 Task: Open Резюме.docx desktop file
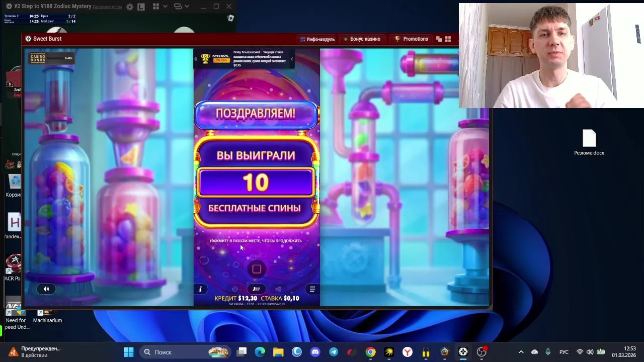pyautogui.click(x=589, y=143)
